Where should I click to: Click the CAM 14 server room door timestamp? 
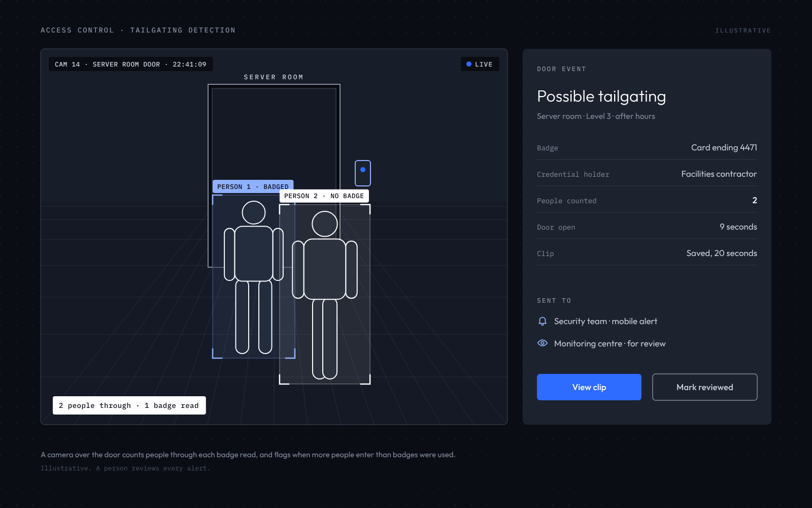coord(130,65)
